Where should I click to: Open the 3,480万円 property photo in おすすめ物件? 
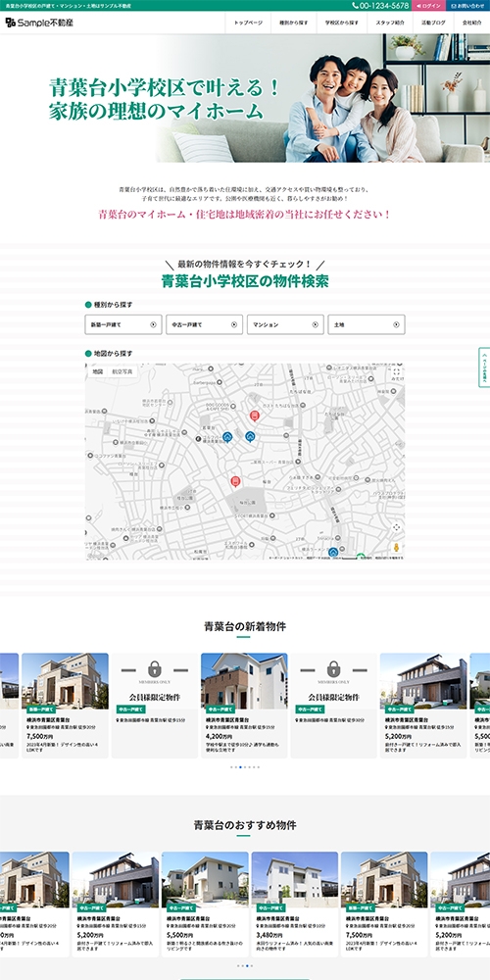point(295,879)
